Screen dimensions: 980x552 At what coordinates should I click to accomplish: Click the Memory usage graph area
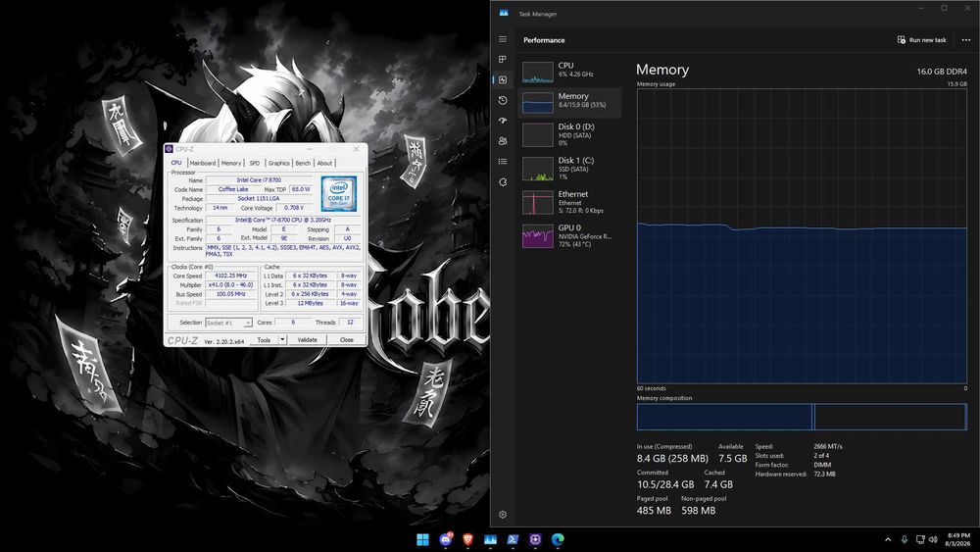tap(802, 235)
